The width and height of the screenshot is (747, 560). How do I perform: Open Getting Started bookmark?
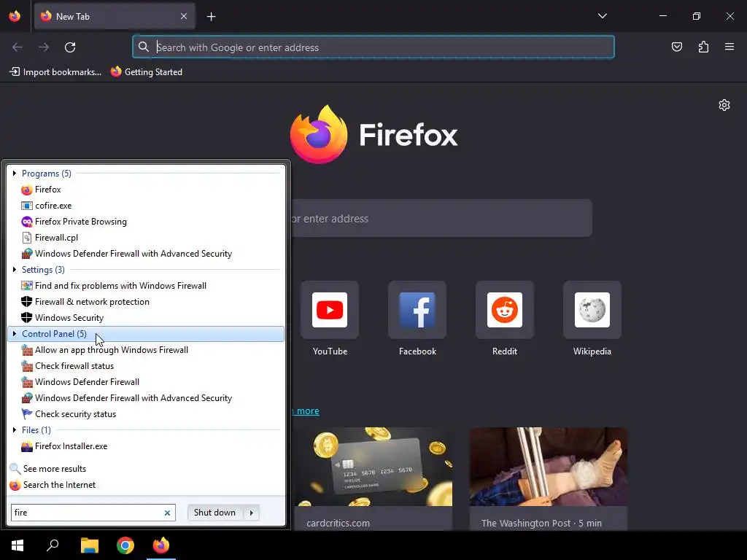(147, 72)
